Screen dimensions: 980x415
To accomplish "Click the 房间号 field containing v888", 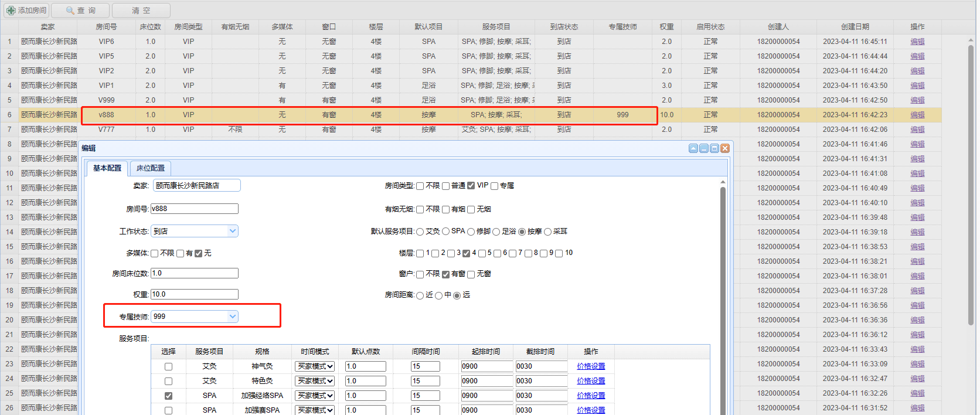I will [x=195, y=209].
